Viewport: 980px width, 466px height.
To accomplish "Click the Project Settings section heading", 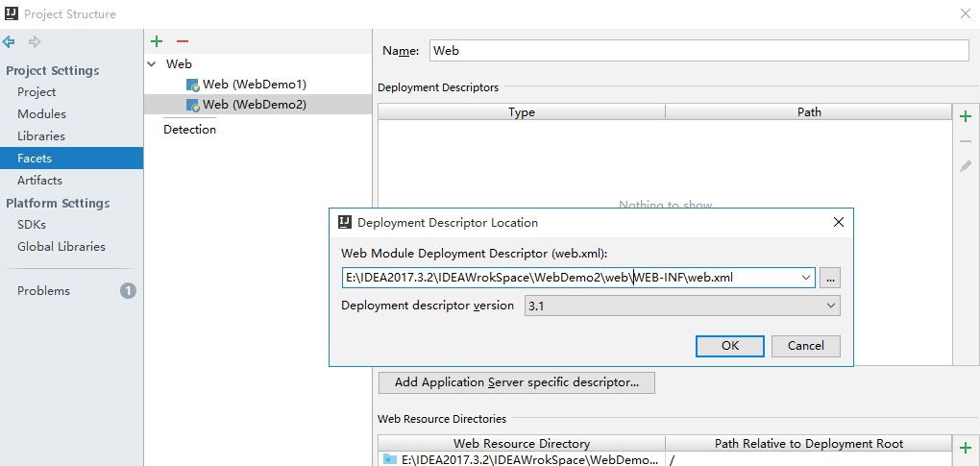I will pos(53,70).
